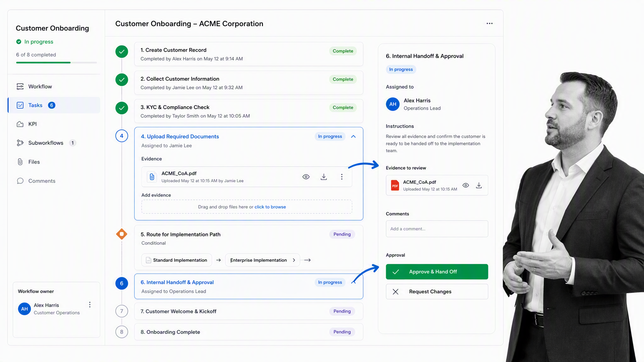Click step 8 circle marker
This screenshot has width=644, height=362.
click(122, 332)
